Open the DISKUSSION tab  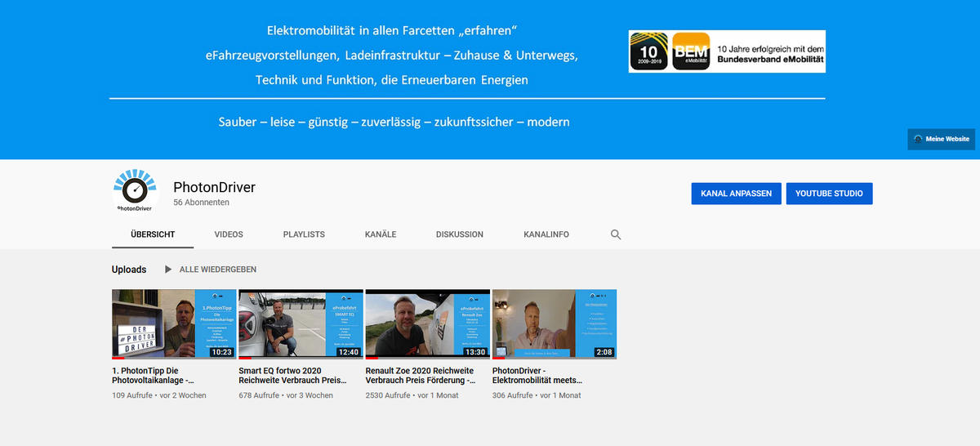pyautogui.click(x=460, y=234)
